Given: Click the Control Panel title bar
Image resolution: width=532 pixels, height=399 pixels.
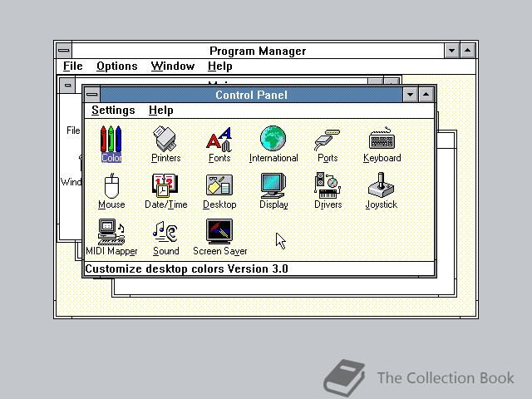Looking at the screenshot, I should point(251,95).
